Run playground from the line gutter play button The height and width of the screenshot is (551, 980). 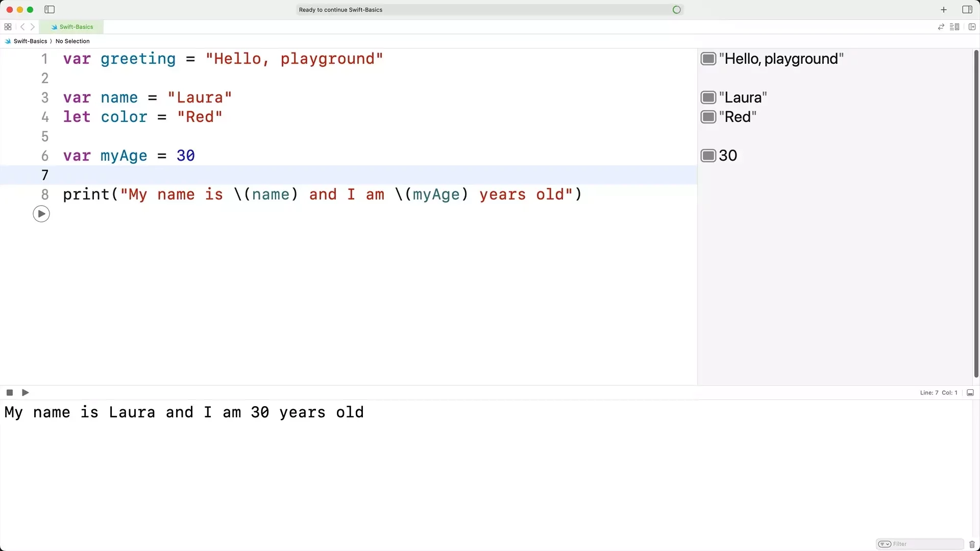click(x=41, y=214)
